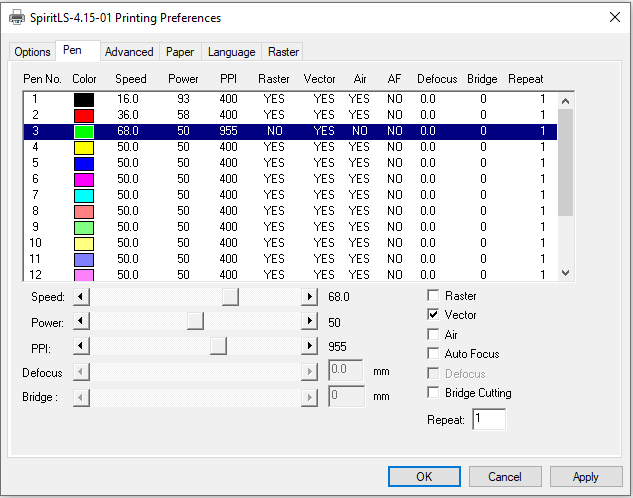The height and width of the screenshot is (498, 633).
Task: Select the light yellow swatch of pen 10
Action: point(84,244)
